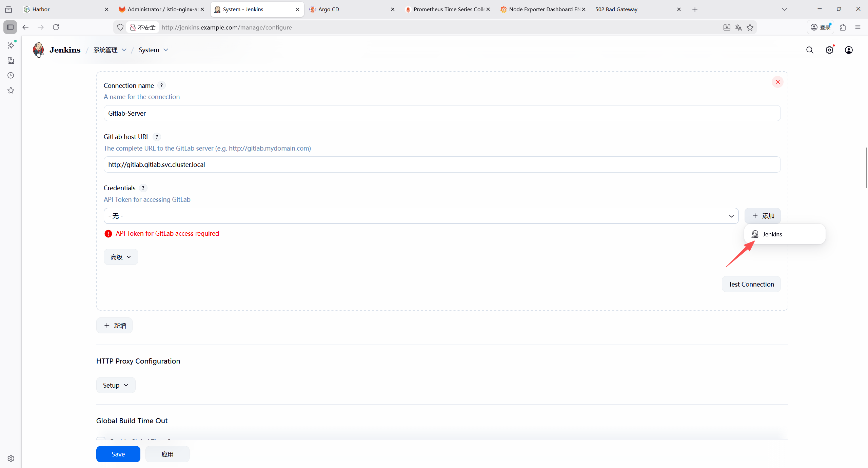Open the Credentials dropdown showing 无

(x=421, y=216)
